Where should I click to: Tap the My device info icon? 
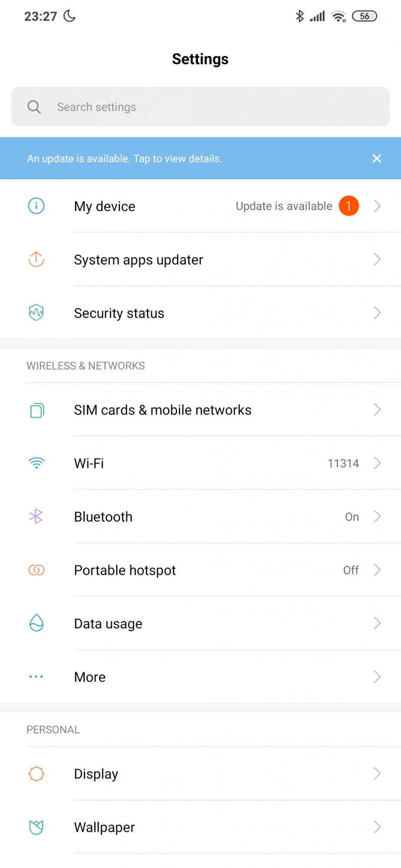coord(36,206)
